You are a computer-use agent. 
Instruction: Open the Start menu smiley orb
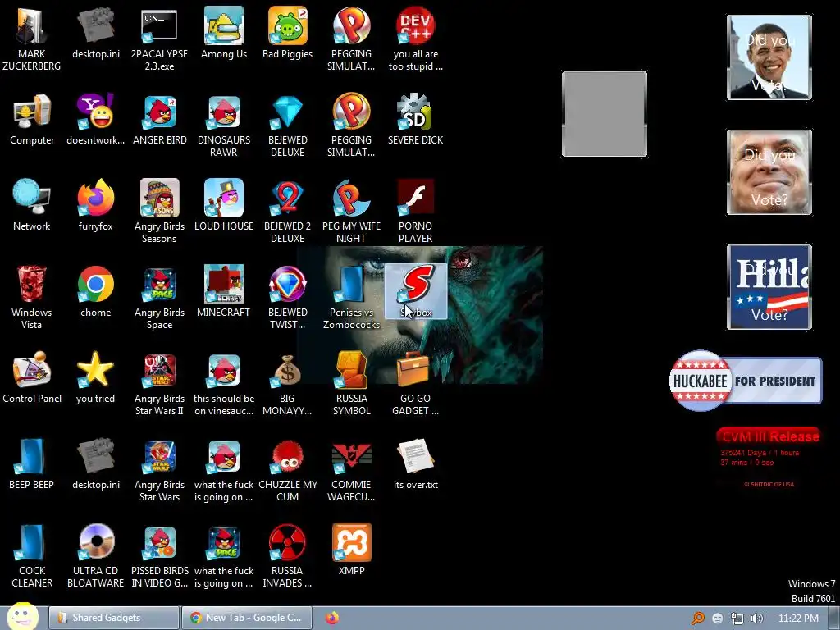[x=22, y=617]
